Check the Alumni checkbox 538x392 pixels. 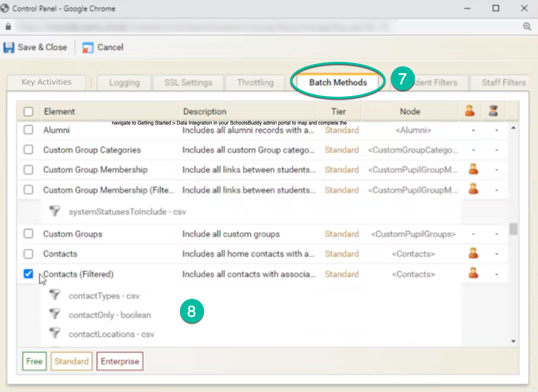point(28,130)
